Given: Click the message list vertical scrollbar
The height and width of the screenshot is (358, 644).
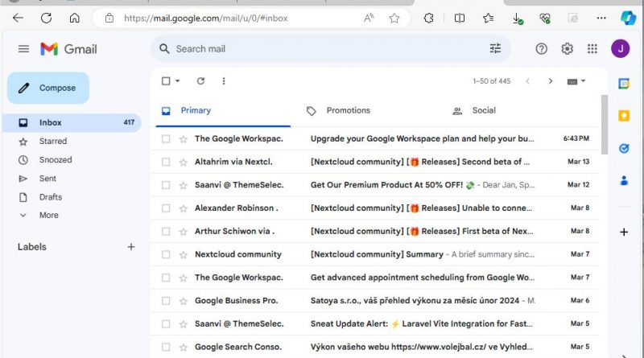Looking at the screenshot, I should pos(605,125).
